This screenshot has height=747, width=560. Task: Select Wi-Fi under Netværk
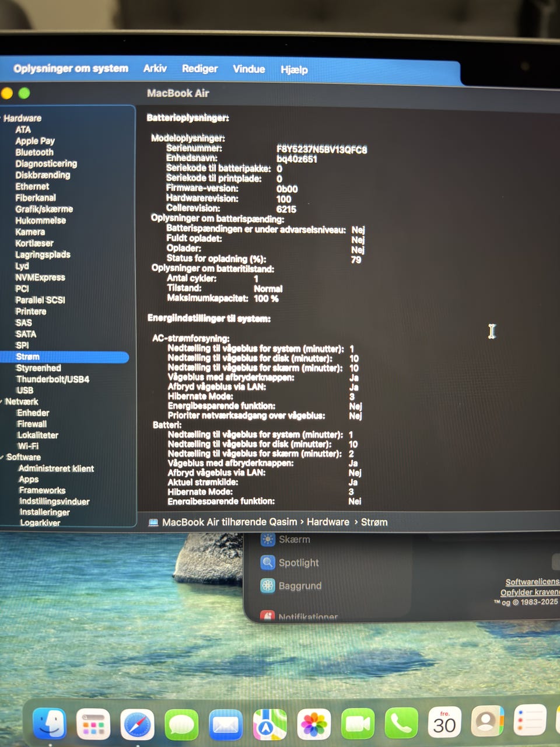pos(28,446)
